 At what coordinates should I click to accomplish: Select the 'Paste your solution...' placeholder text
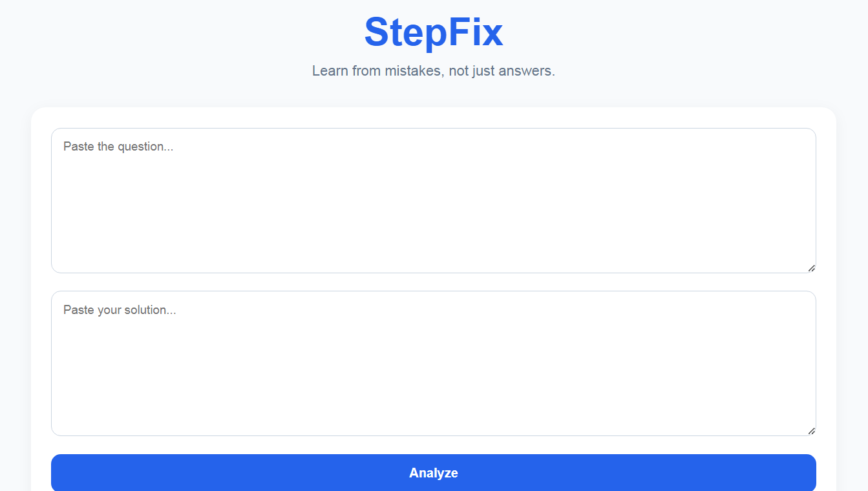pyautogui.click(x=120, y=310)
